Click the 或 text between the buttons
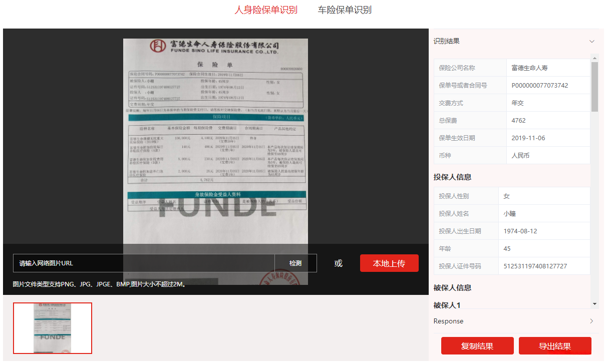The height and width of the screenshot is (364, 607). pos(339,263)
